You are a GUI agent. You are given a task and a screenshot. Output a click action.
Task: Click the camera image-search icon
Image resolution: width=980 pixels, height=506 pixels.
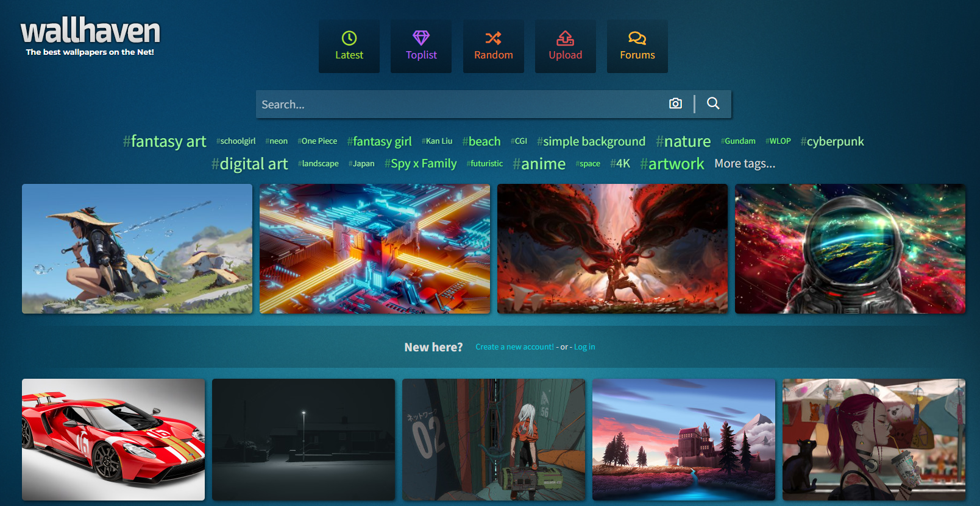[x=675, y=104]
